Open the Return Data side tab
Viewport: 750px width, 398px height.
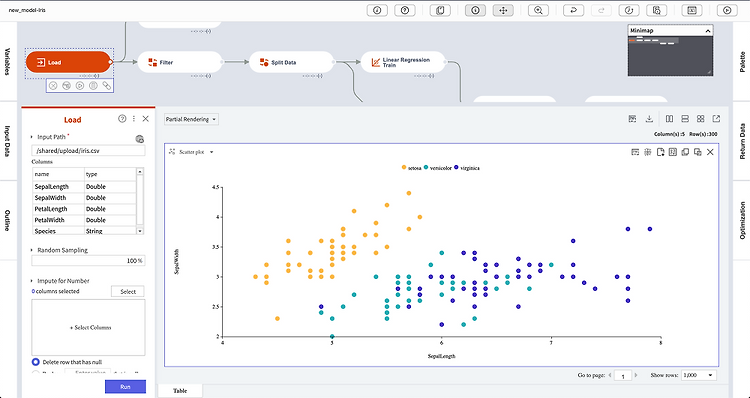pyautogui.click(x=742, y=141)
